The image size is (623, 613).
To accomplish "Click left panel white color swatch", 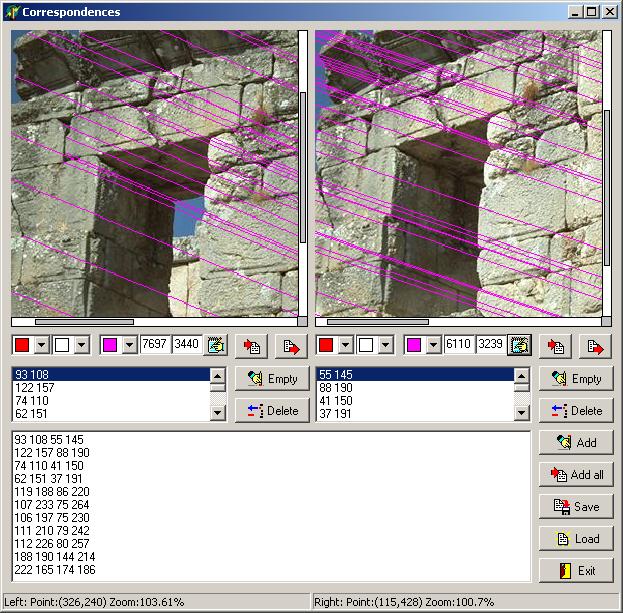I will (62, 345).
